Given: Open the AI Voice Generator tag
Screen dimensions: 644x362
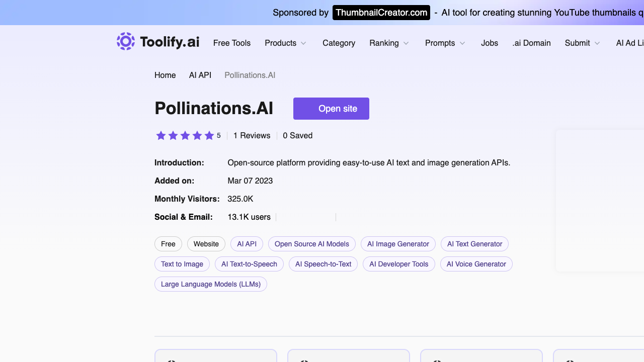Looking at the screenshot, I should (x=476, y=264).
